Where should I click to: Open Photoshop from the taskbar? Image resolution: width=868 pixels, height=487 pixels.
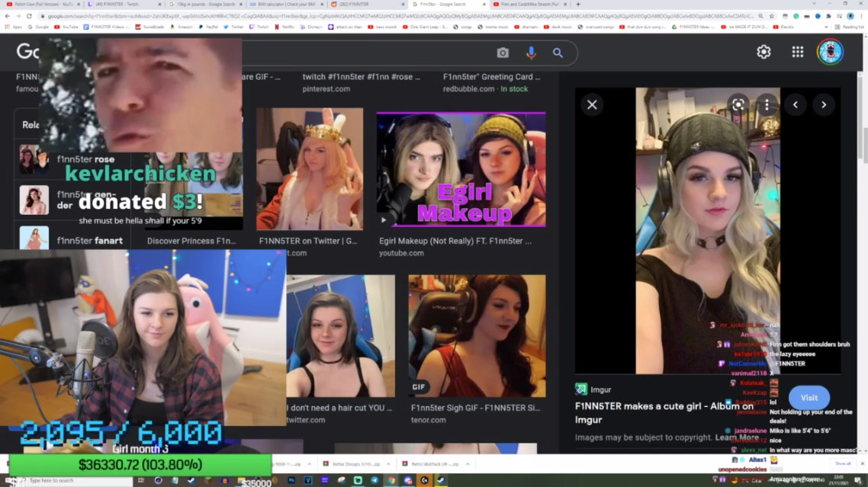[x=291, y=480]
